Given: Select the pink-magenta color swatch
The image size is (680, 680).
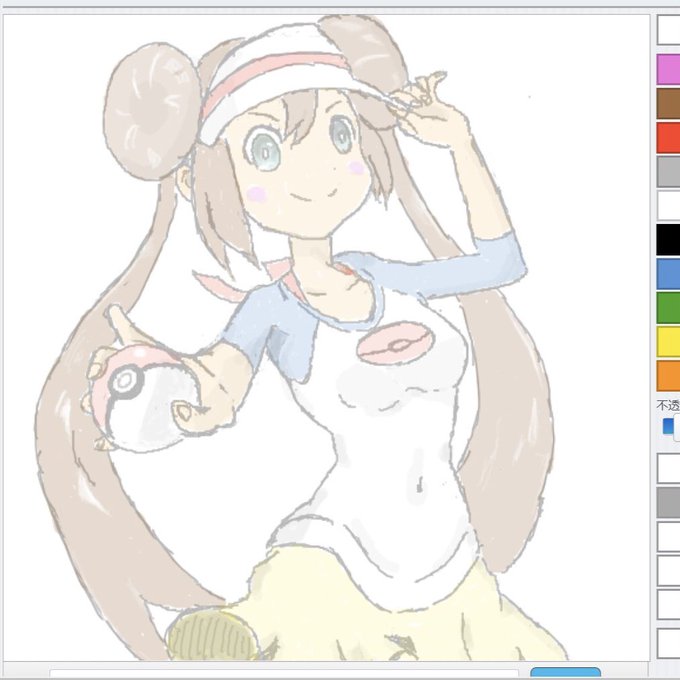Looking at the screenshot, I should [668, 69].
